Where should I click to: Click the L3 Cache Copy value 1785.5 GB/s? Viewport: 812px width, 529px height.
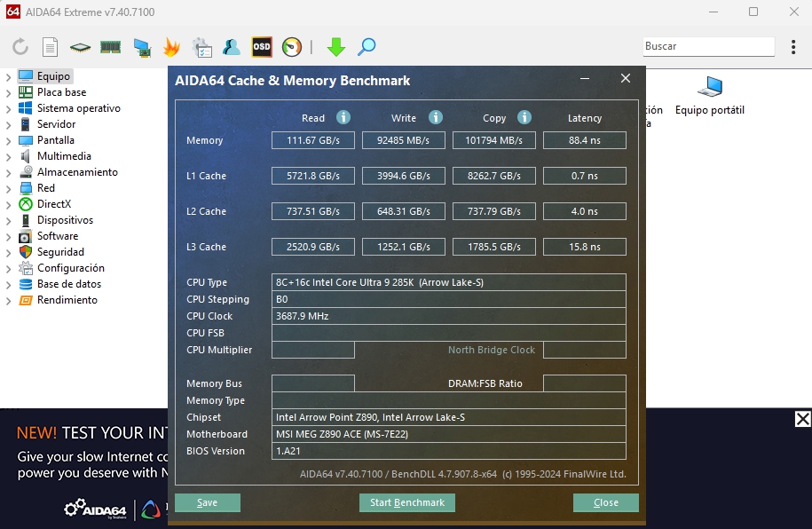pyautogui.click(x=494, y=247)
